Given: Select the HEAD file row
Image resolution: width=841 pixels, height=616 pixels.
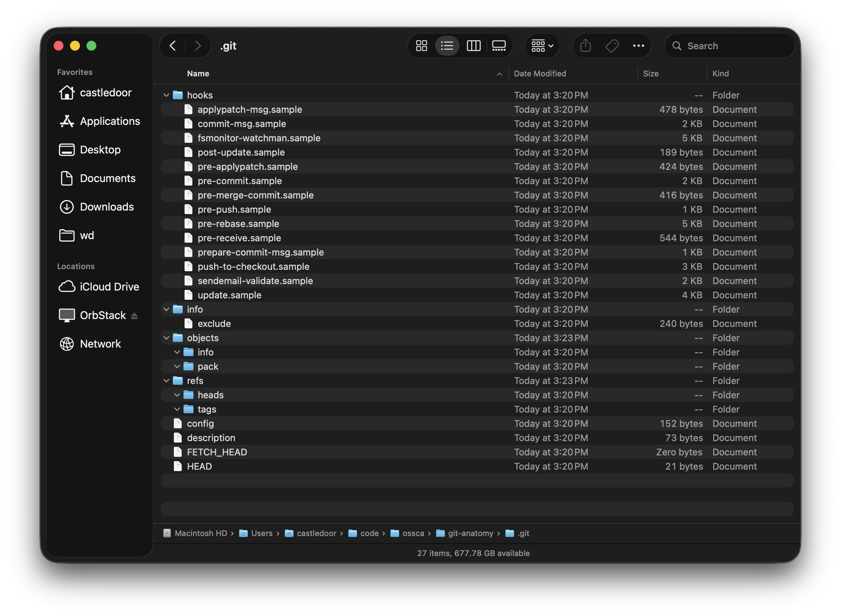Looking at the screenshot, I should (199, 466).
